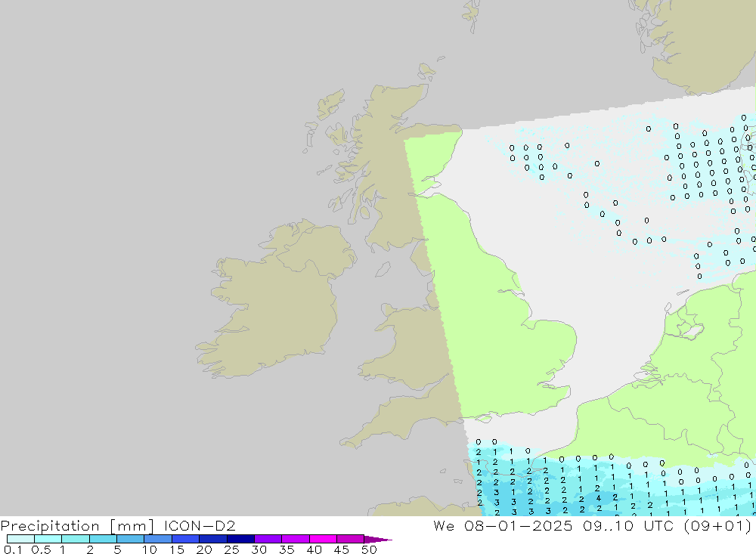Click the '15' legend scale label
This screenshot has width=756, height=554.
(176, 549)
